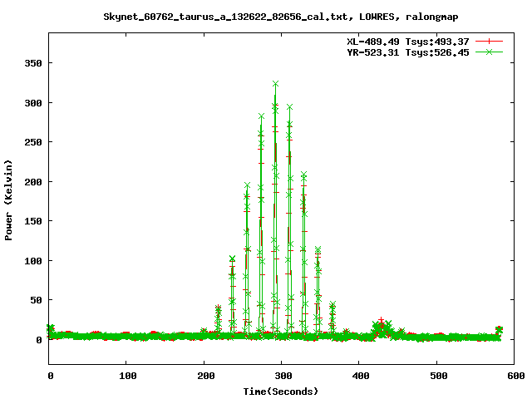Click the red XL legend line sample
Screen dimensions: 532x399
[489, 42]
